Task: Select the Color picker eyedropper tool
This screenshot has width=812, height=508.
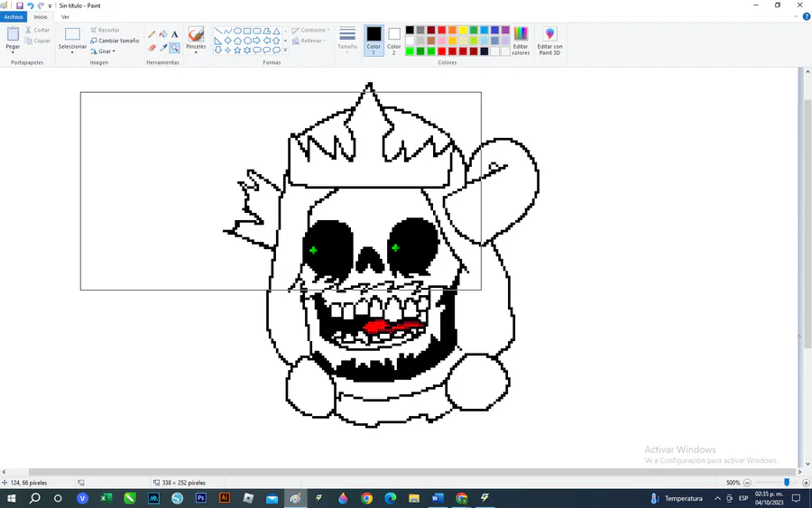Action: (163, 48)
